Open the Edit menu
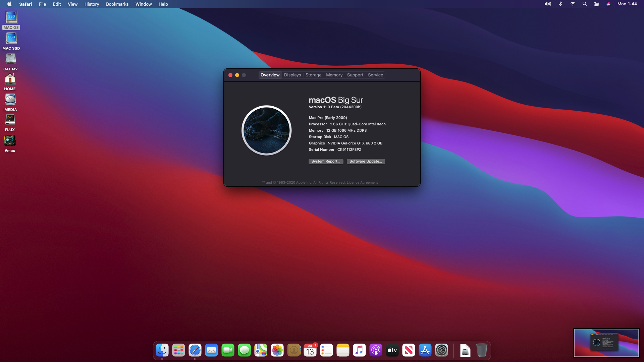Image resolution: width=644 pixels, height=362 pixels. [57, 4]
